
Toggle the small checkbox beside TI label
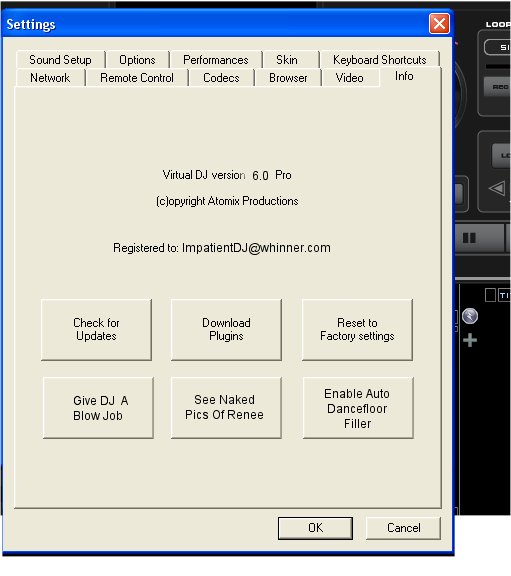point(490,295)
